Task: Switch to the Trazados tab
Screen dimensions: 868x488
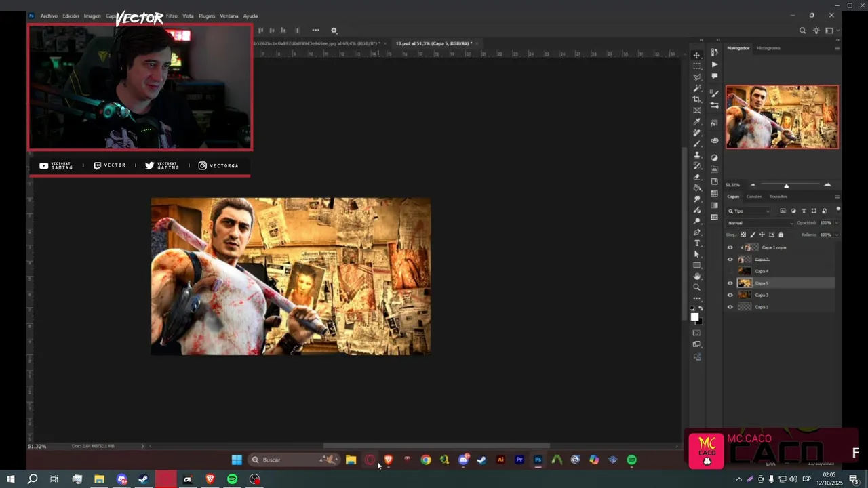Action: pyautogui.click(x=778, y=197)
